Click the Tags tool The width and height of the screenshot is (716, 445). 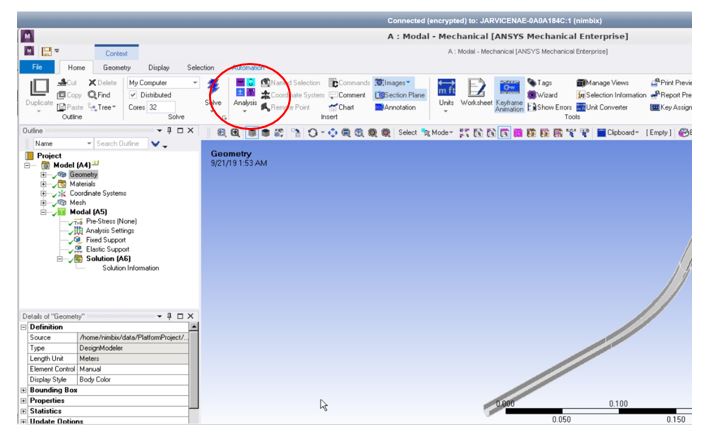point(540,83)
